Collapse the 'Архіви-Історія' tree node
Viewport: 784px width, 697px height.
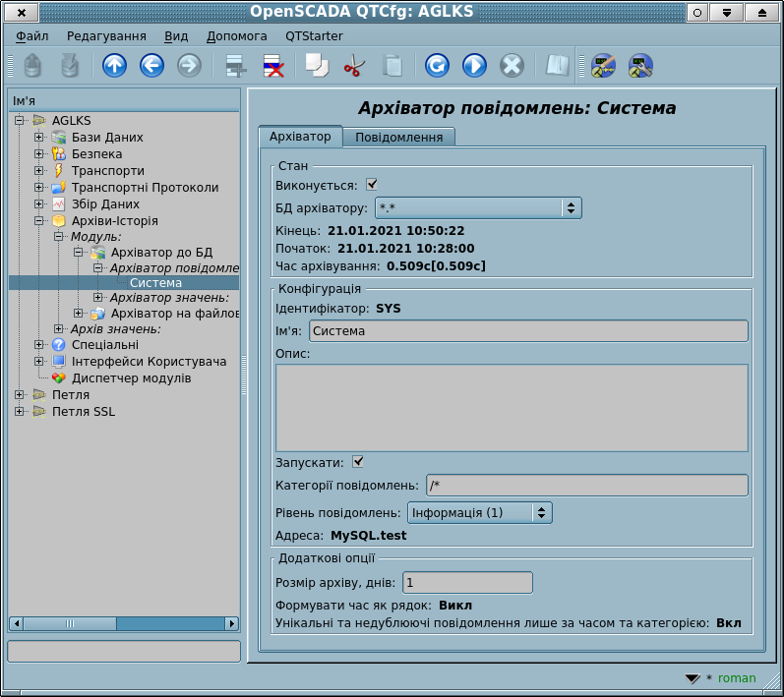(x=39, y=221)
